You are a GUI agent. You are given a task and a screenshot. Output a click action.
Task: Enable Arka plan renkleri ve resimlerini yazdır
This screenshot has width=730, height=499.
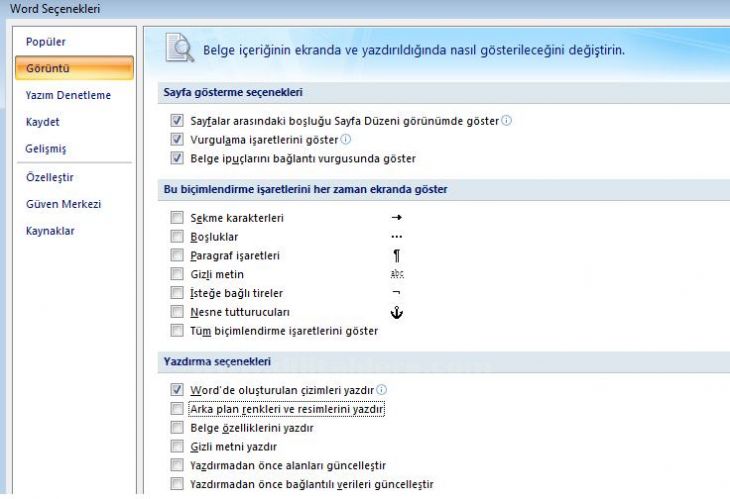point(177,409)
